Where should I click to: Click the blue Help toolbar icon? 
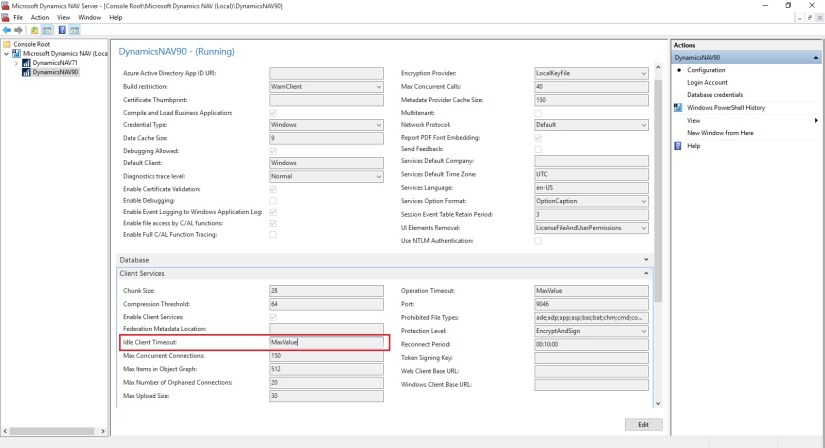tap(61, 30)
